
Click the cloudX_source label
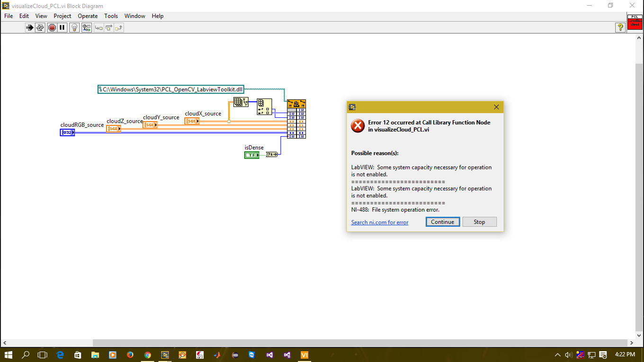tap(203, 114)
